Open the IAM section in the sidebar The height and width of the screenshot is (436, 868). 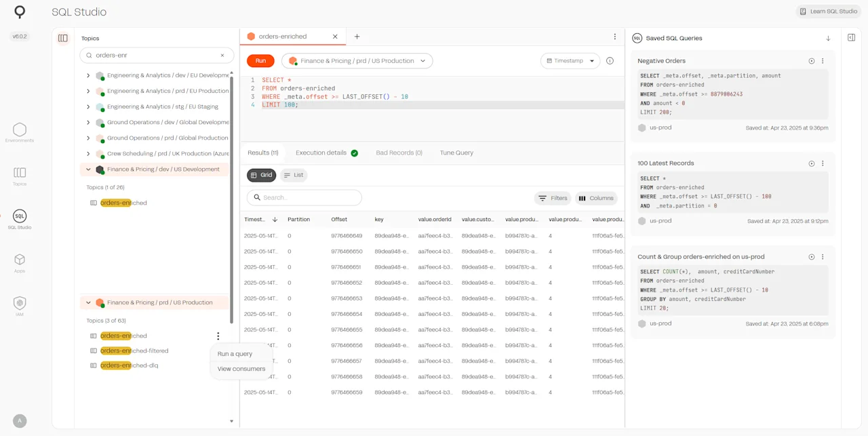20,305
